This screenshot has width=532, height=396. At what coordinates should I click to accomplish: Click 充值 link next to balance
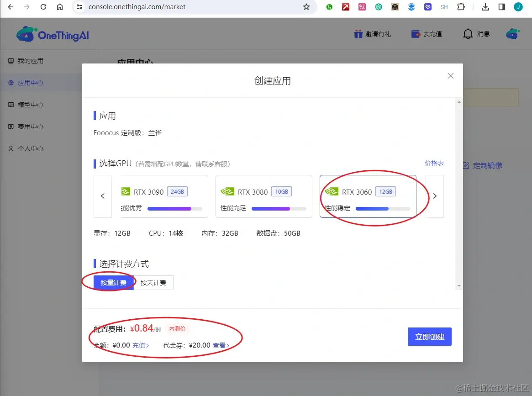141,345
